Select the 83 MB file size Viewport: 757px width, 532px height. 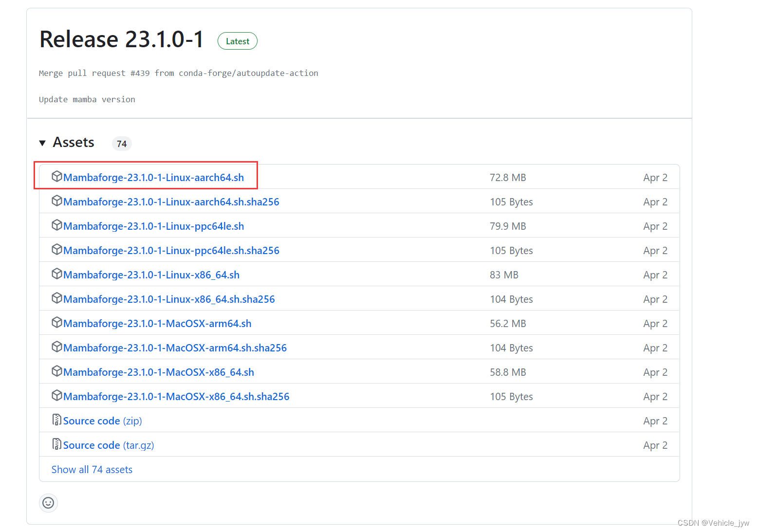click(x=504, y=275)
